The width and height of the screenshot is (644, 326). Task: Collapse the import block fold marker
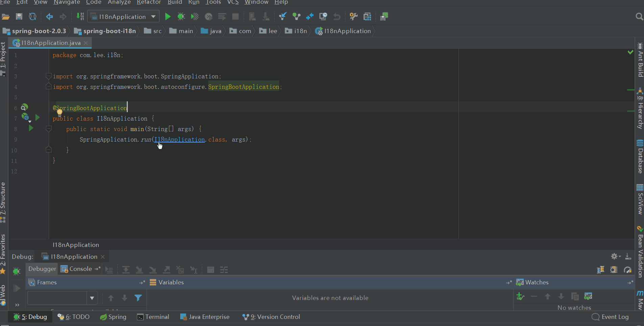tap(49, 76)
